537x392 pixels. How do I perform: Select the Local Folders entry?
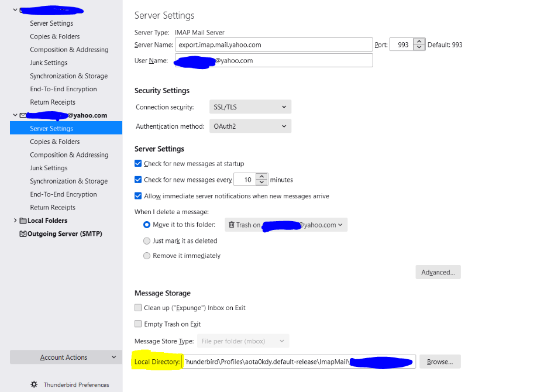click(x=47, y=221)
